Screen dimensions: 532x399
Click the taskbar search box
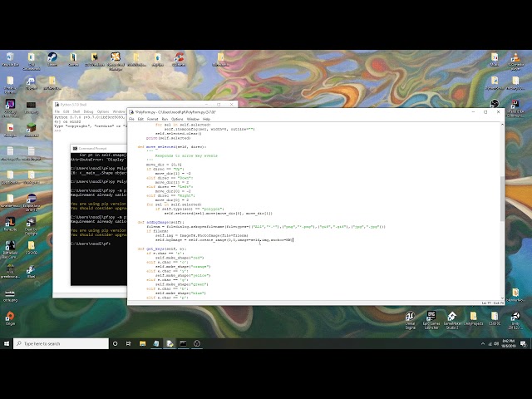pos(61,343)
